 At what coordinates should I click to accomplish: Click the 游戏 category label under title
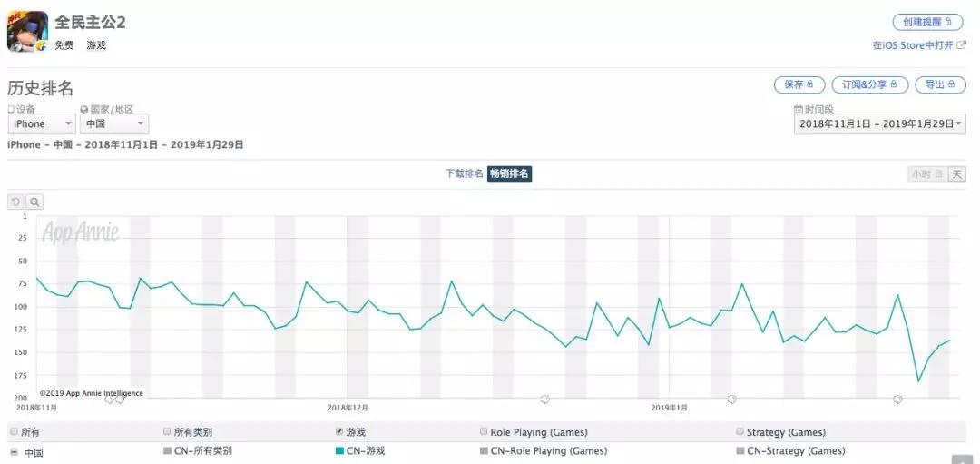[96, 45]
